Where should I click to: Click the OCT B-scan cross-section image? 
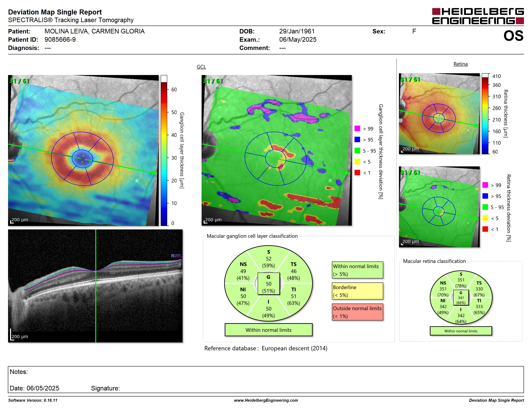[x=95, y=286]
